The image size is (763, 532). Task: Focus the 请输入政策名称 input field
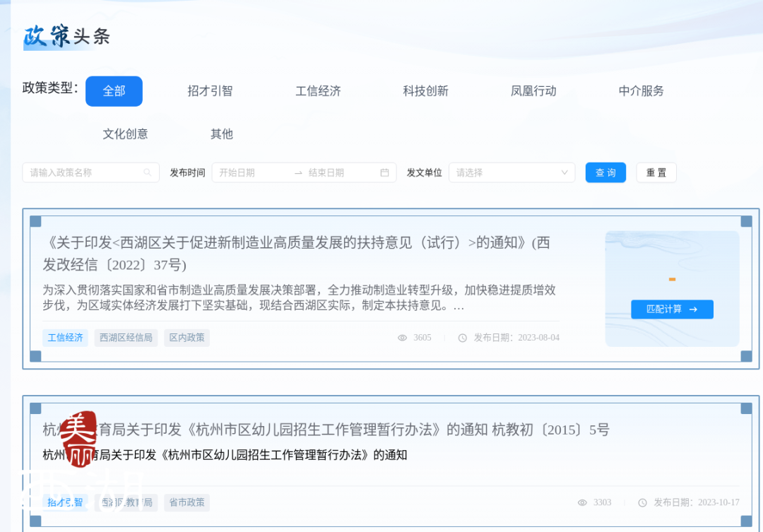click(x=83, y=172)
